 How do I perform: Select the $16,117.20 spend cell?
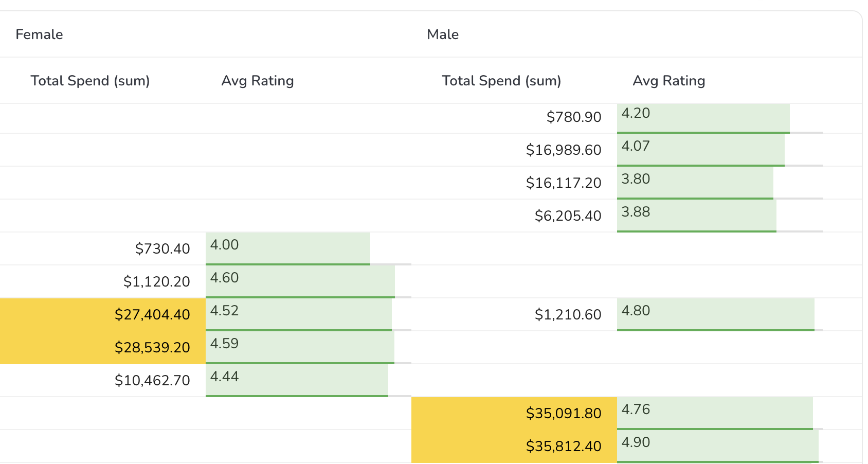coord(514,183)
